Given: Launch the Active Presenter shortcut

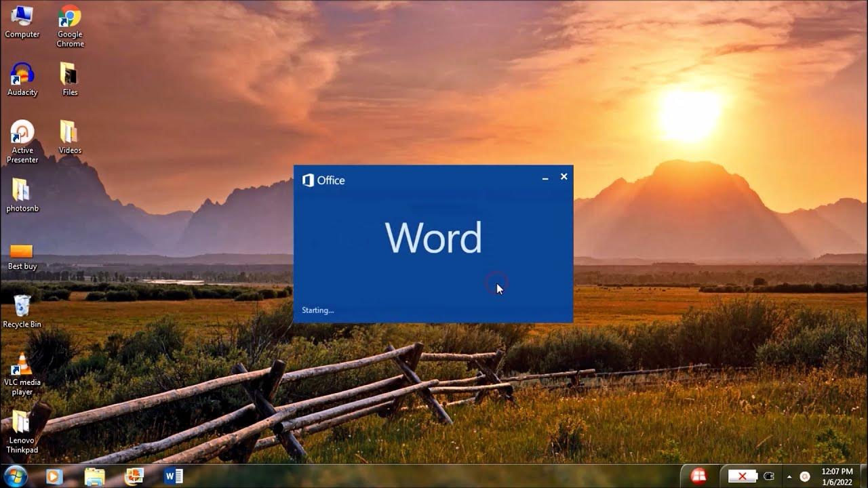Looking at the screenshot, I should pos(22,142).
